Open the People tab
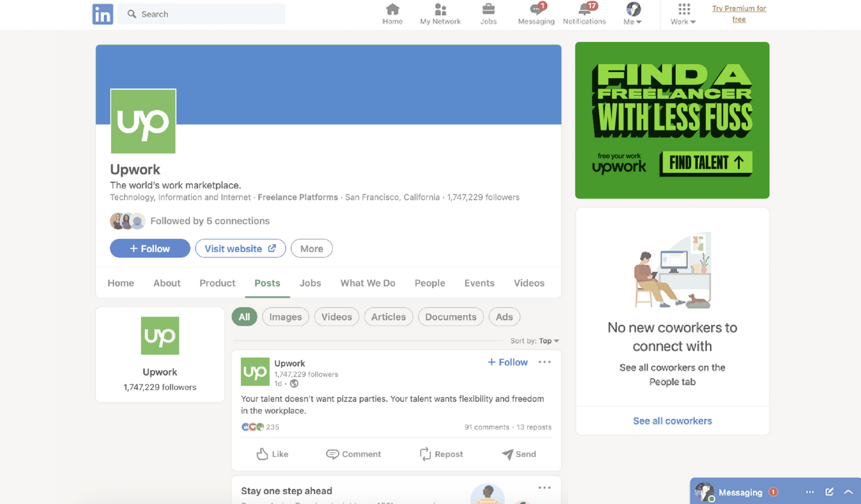 coord(430,283)
